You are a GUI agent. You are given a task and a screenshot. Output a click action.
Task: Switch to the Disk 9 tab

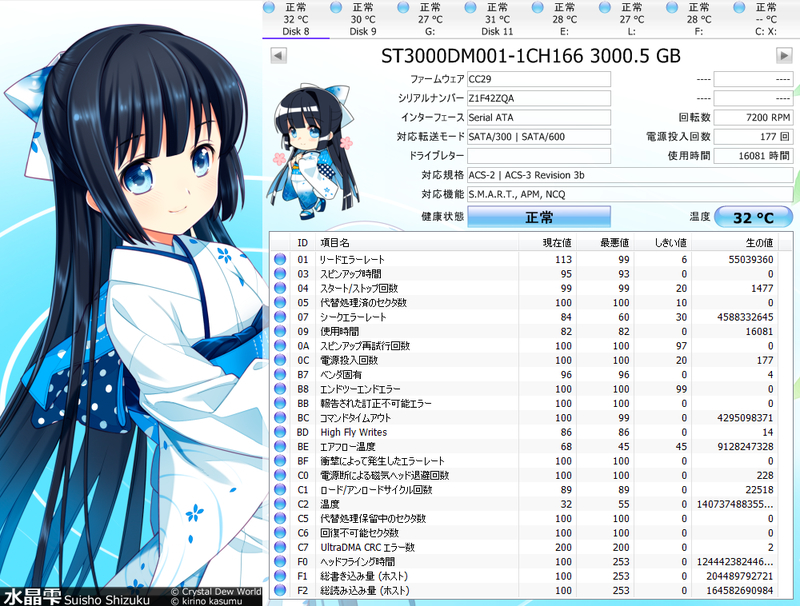click(x=363, y=19)
